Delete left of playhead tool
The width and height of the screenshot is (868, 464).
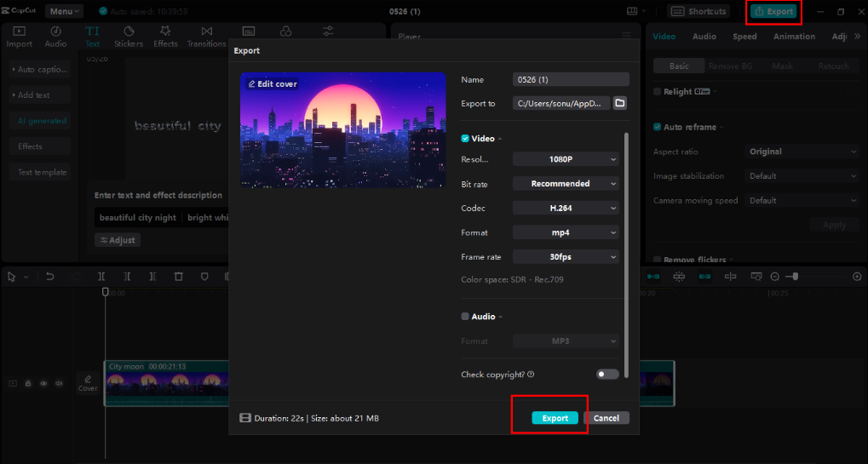(127, 277)
